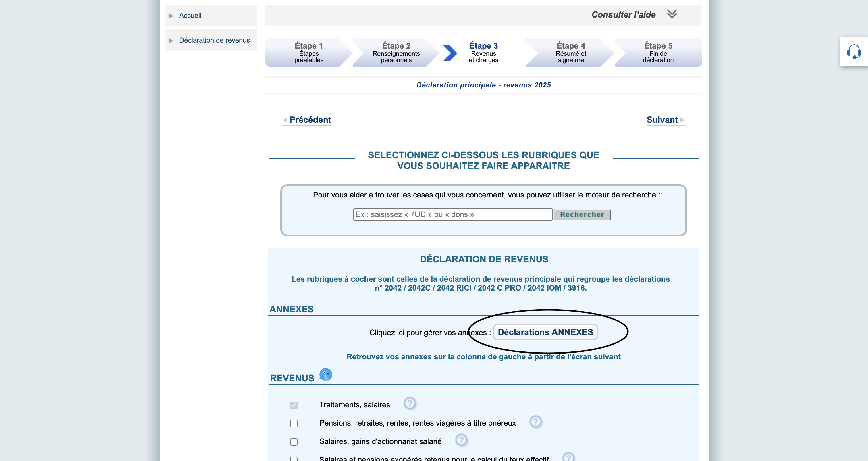Open the headset assistance icon
868x461 pixels.
[854, 52]
